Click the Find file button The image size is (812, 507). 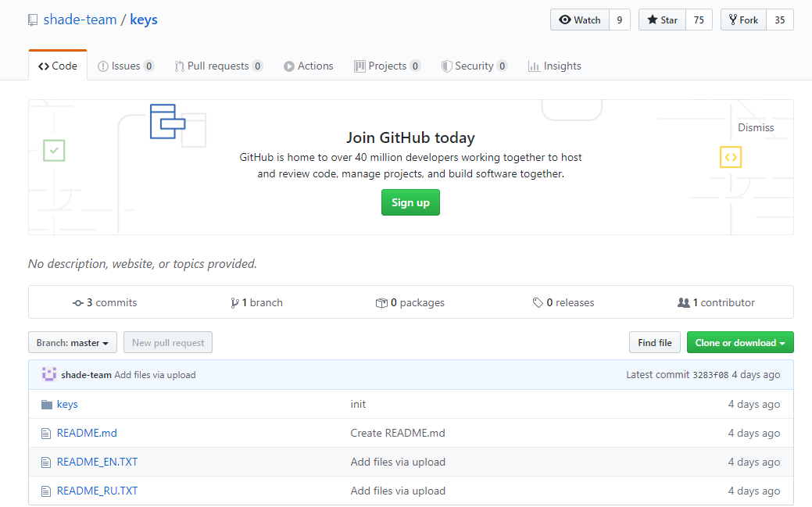point(654,343)
